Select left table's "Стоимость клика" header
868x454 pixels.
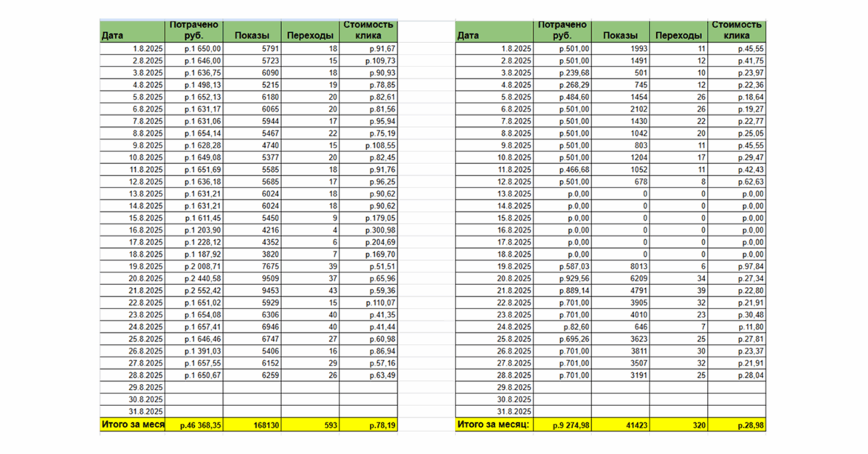pos(368,31)
